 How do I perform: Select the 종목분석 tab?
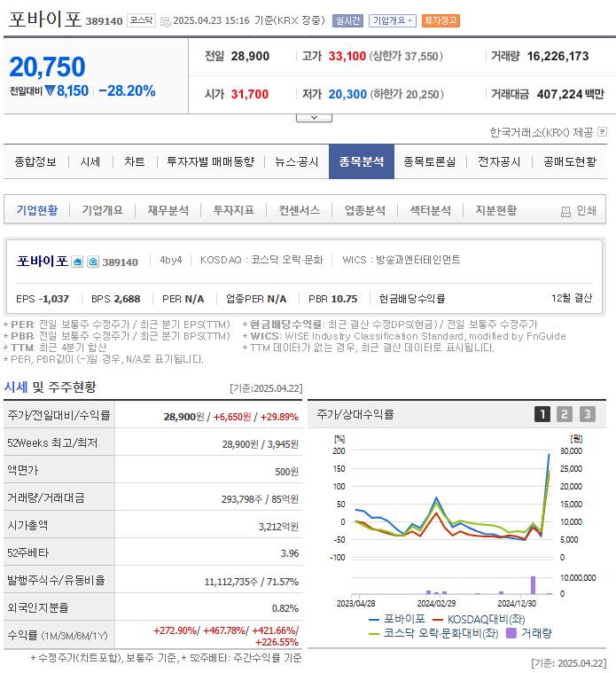pyautogui.click(x=362, y=161)
